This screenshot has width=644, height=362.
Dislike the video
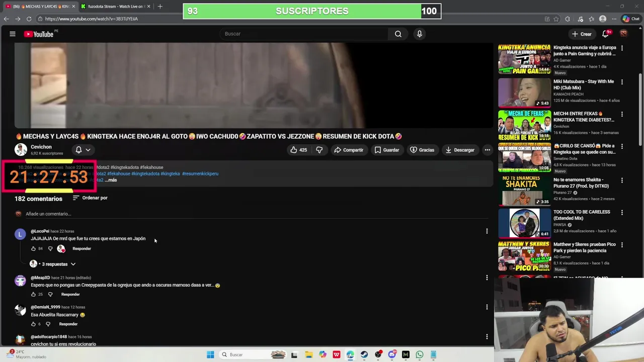pos(319,150)
